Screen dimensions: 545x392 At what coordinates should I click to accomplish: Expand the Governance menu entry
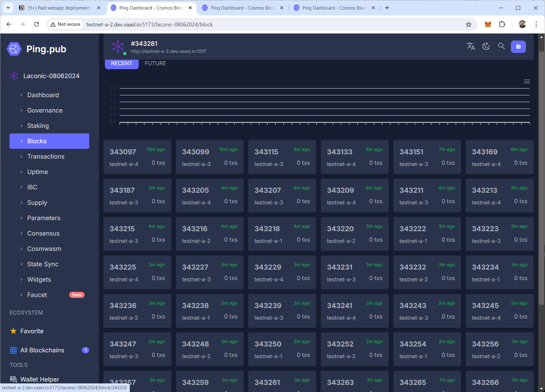point(45,110)
